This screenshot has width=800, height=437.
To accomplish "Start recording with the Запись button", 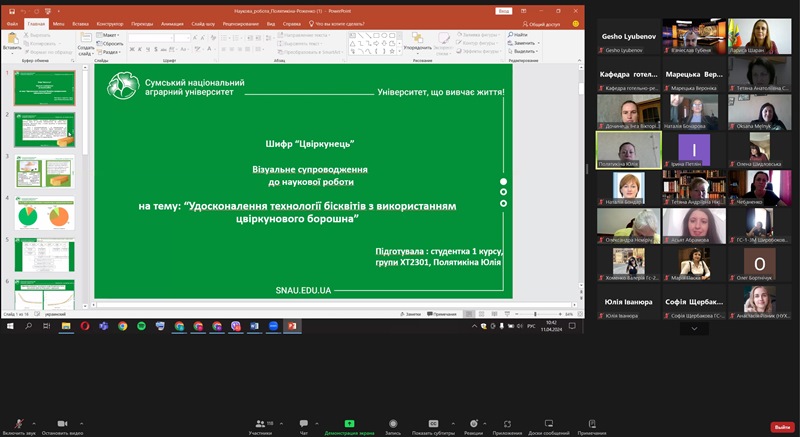I will 393,424.
